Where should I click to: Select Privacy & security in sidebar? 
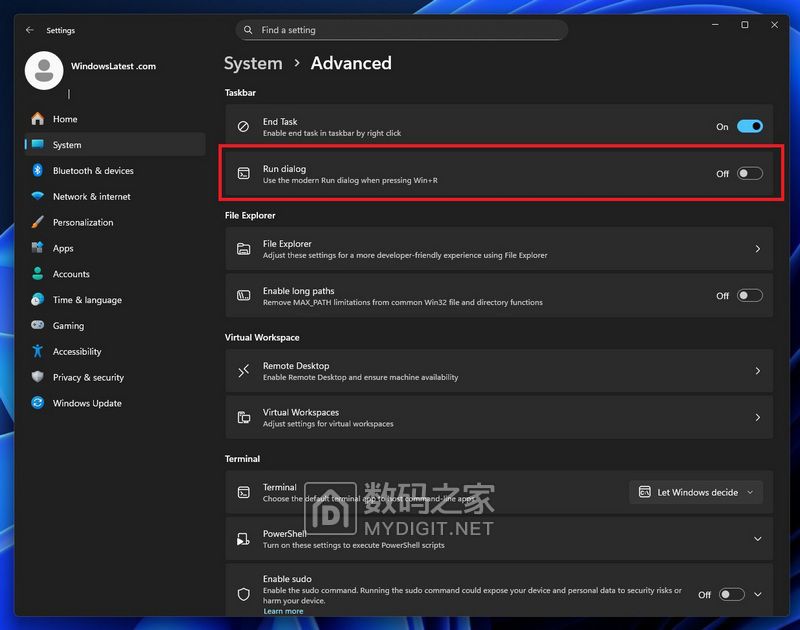(x=115, y=377)
